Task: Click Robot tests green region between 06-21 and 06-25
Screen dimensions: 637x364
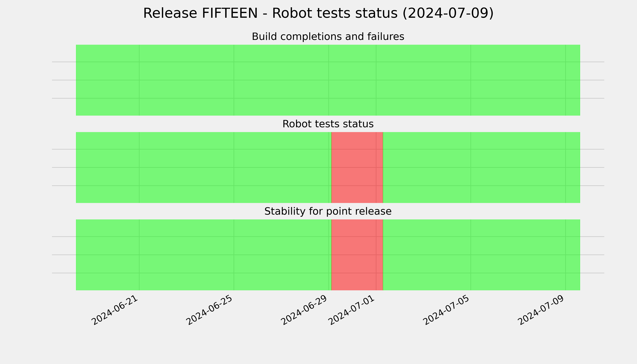Action: [x=187, y=167]
